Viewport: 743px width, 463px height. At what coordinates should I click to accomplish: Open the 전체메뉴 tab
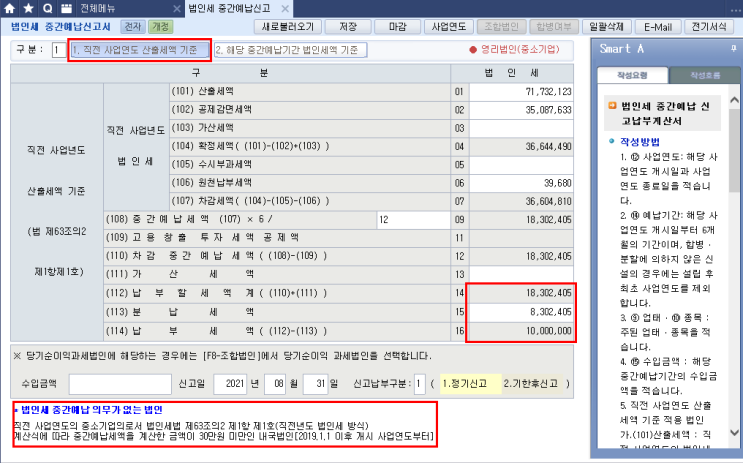98,9
